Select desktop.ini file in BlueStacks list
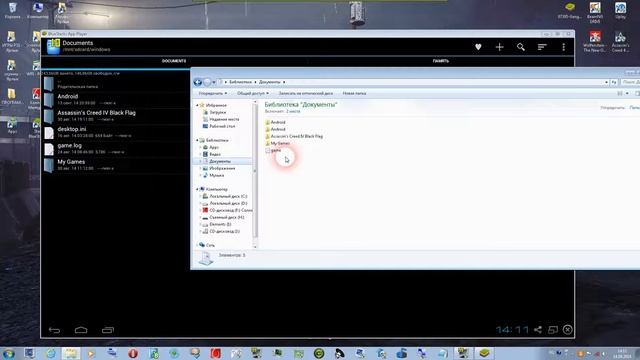The width and height of the screenshot is (640, 360). pyautogui.click(x=116, y=132)
